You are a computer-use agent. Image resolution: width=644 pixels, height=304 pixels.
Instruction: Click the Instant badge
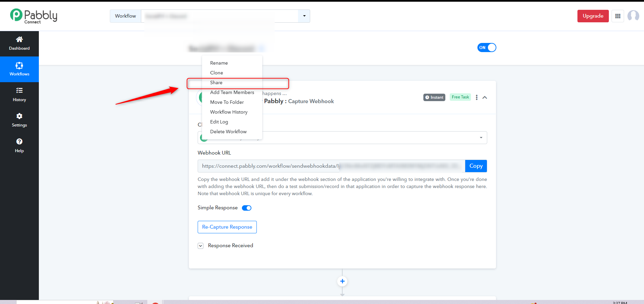click(434, 97)
